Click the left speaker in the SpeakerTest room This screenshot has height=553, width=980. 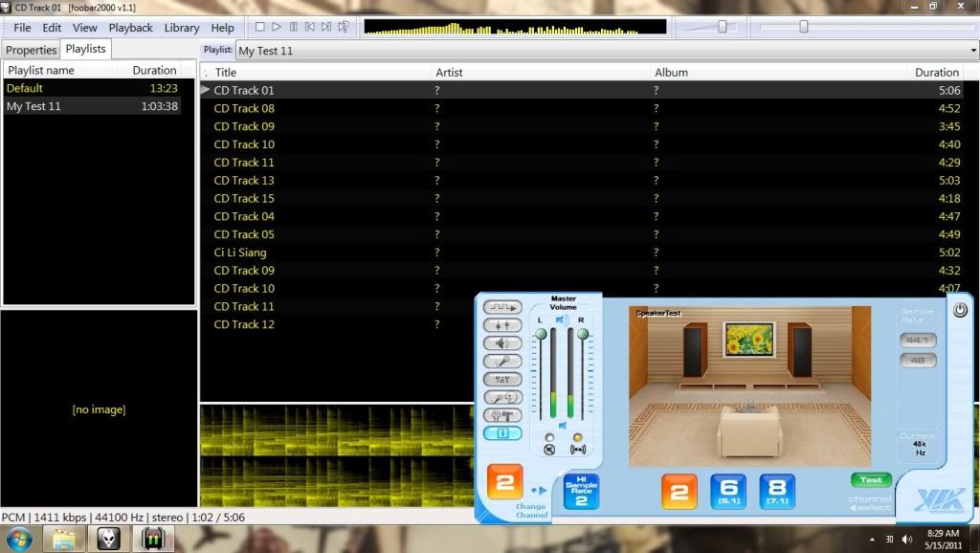(x=693, y=351)
